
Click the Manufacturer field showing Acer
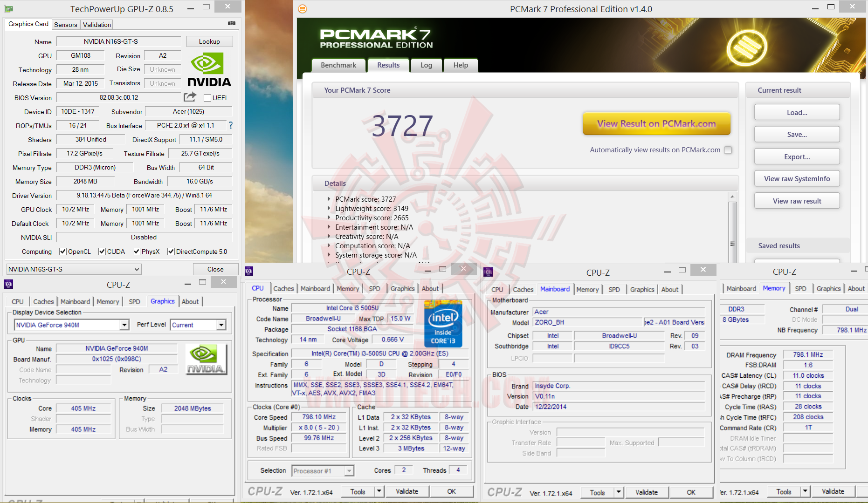pyautogui.click(x=619, y=312)
